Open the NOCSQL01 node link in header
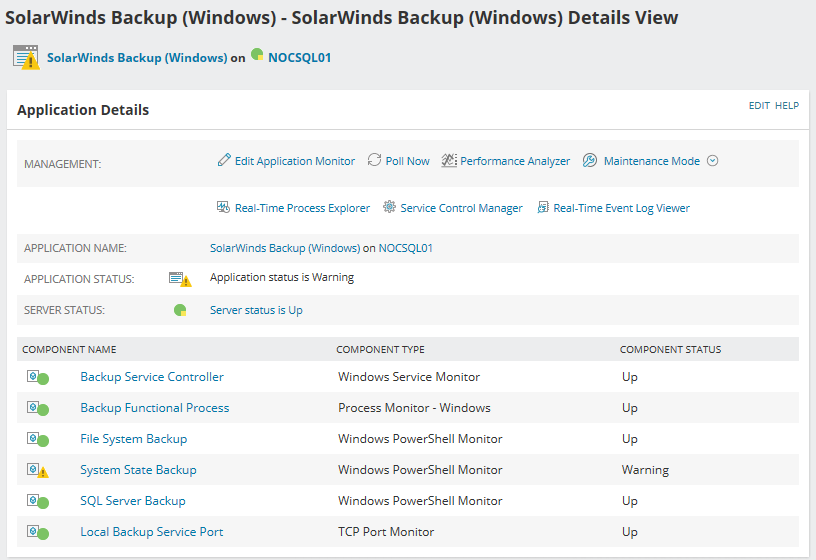Image resolution: width=816 pixels, height=560 pixels. (x=299, y=58)
